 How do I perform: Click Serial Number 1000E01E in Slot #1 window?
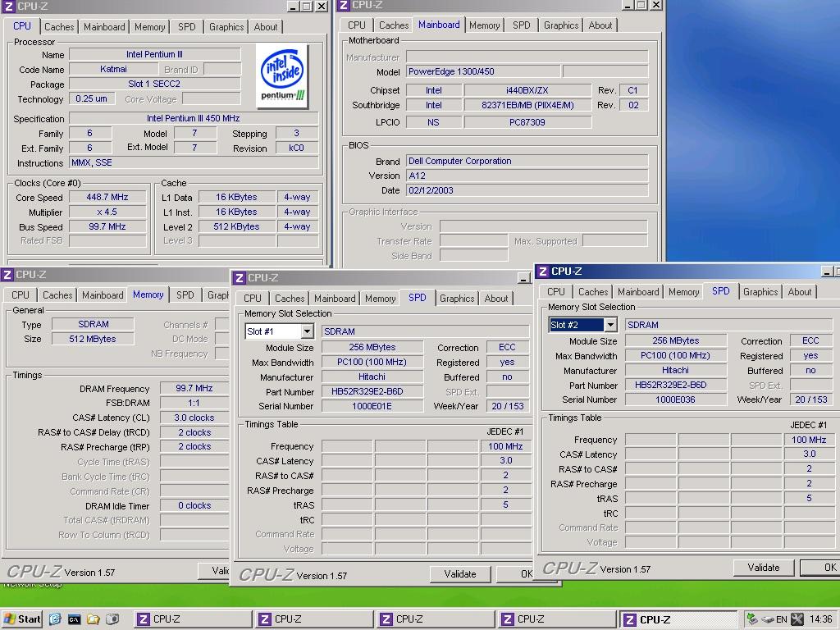click(372, 406)
